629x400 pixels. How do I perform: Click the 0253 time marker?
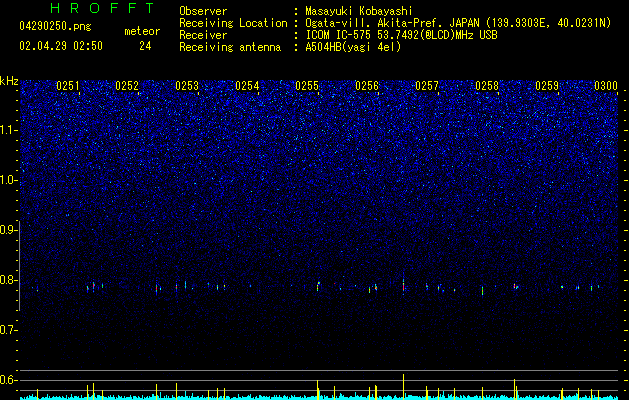(x=187, y=86)
